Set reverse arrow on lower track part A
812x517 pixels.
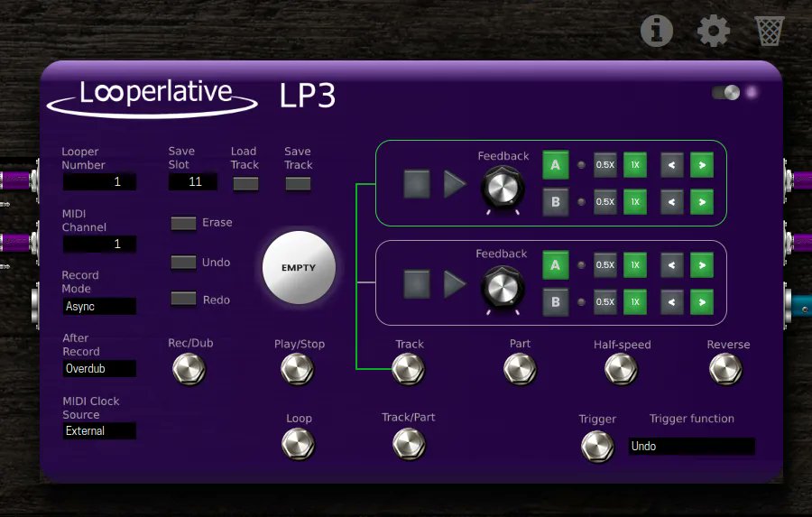click(x=671, y=264)
